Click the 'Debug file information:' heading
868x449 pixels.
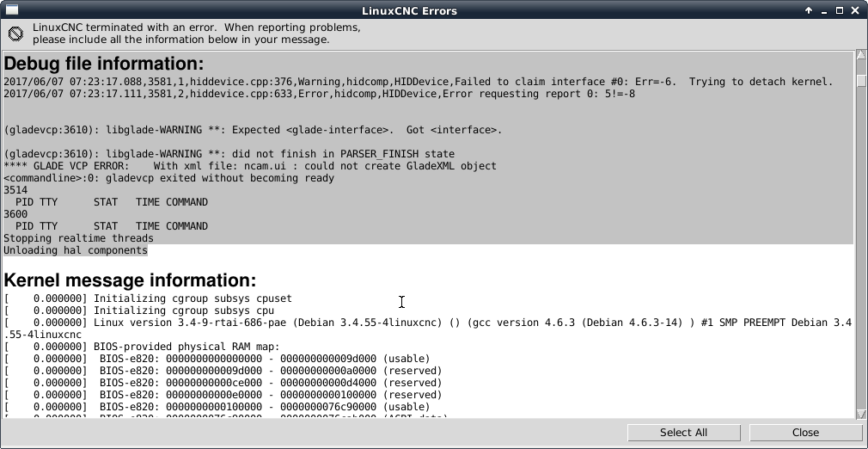[x=103, y=63]
